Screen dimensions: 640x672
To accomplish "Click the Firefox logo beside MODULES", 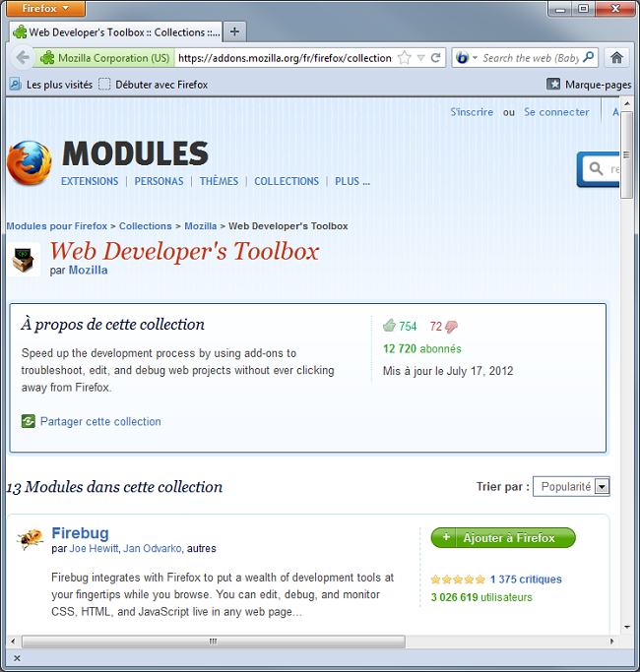I will [30, 163].
